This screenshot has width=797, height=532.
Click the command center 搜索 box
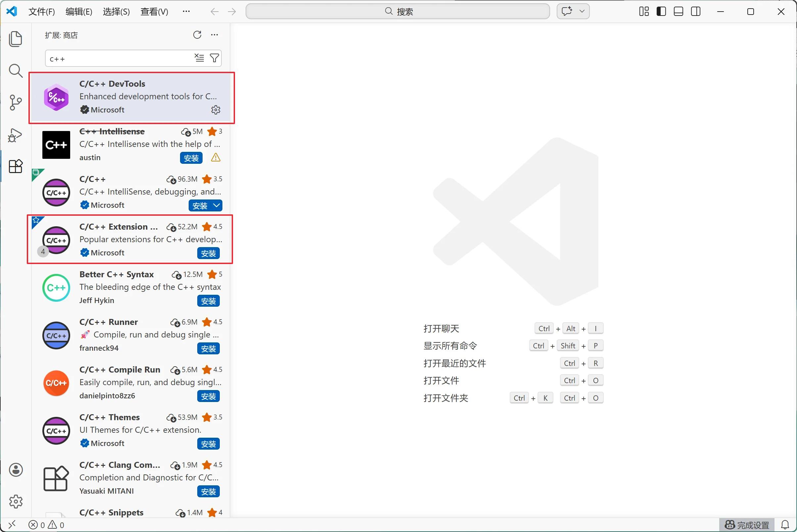click(398, 12)
